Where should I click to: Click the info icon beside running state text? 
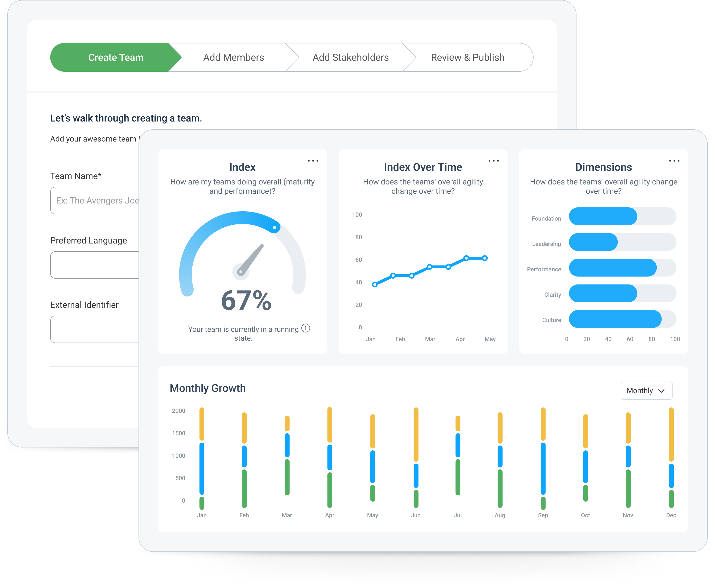306,328
